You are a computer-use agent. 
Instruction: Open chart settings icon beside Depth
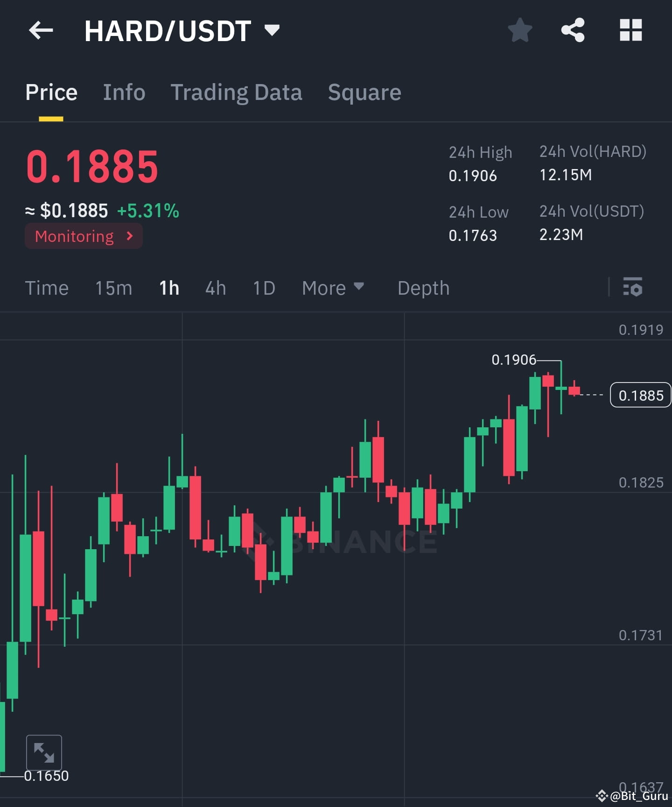pos(633,288)
